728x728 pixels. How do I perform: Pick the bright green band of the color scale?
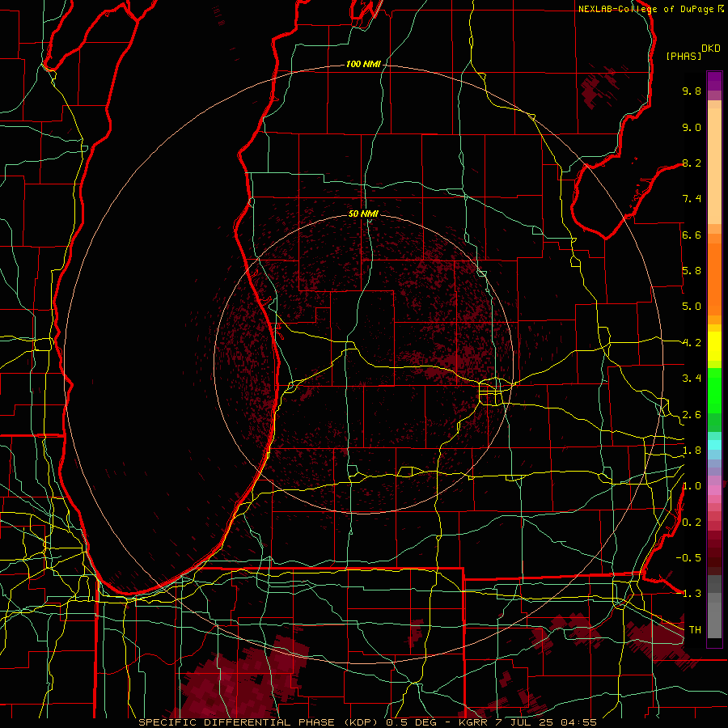point(714,391)
